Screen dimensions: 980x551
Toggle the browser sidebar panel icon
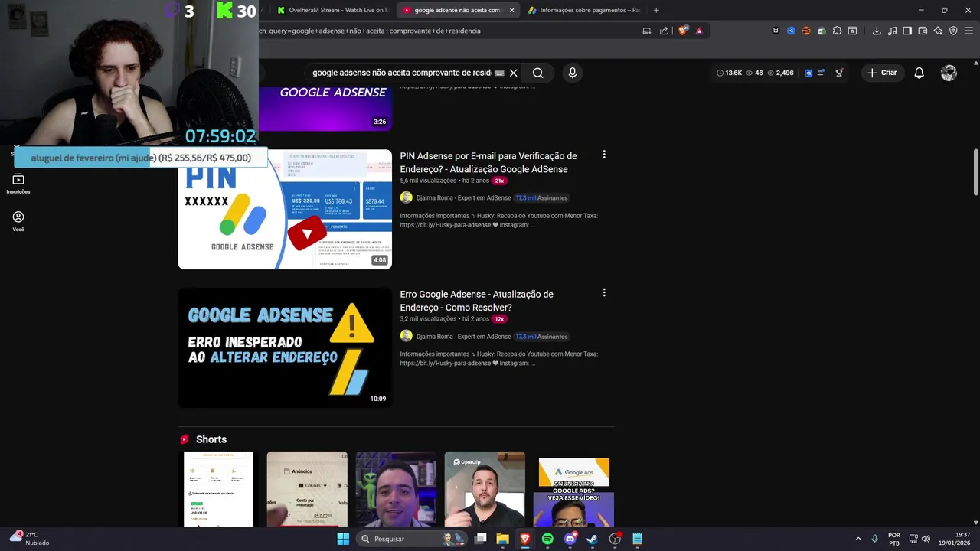907,31
